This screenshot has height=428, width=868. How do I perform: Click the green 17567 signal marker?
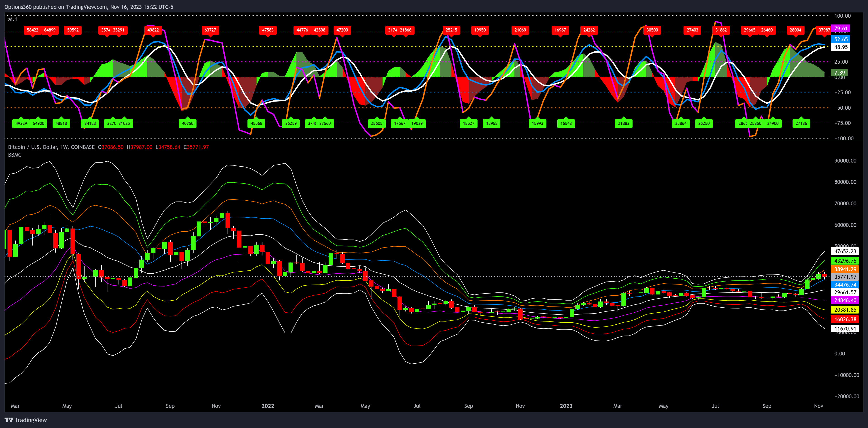pyautogui.click(x=400, y=123)
